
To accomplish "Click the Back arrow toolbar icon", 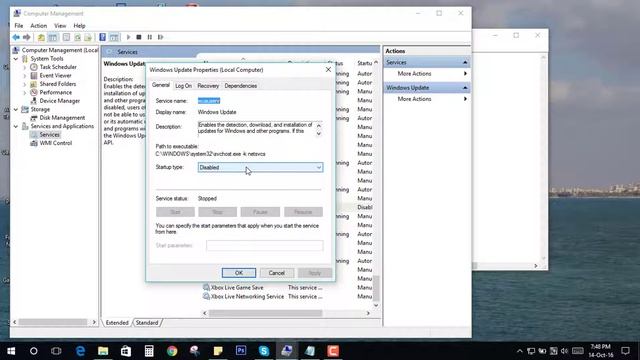I will pos(16,38).
